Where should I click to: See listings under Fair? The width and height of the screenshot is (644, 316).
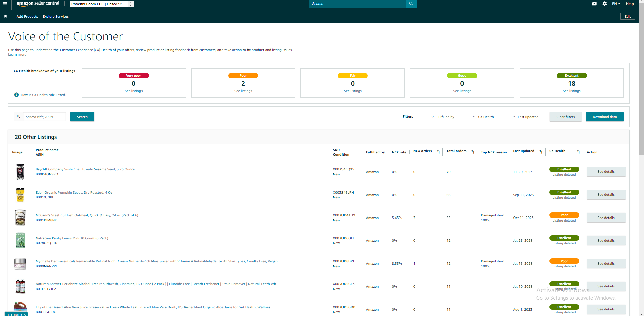click(353, 91)
